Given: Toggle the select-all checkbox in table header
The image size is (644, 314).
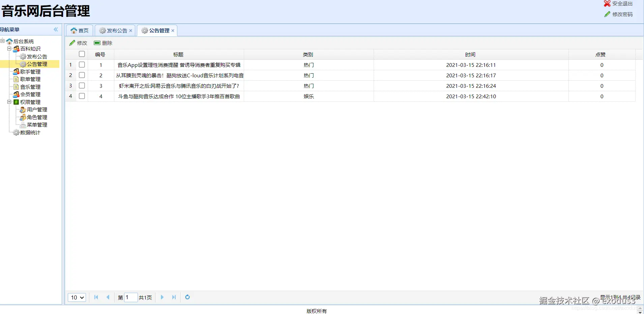Looking at the screenshot, I should [82, 54].
